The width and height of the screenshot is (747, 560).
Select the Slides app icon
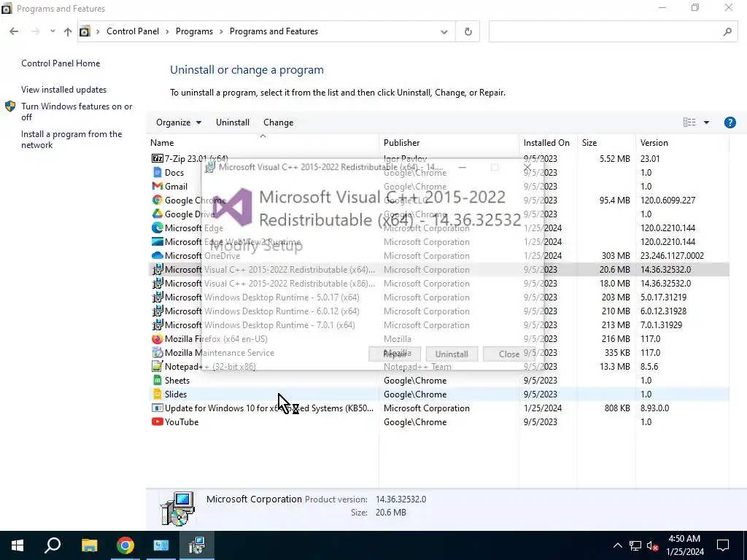point(158,394)
